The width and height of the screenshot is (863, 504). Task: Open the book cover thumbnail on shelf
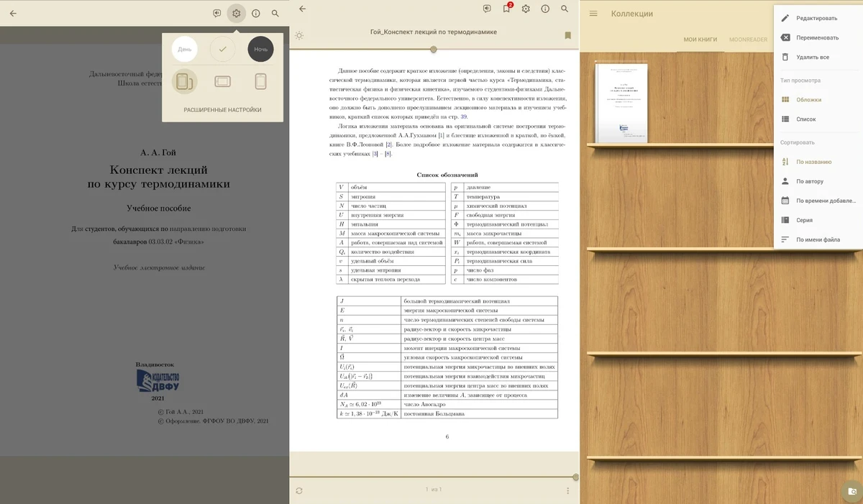pos(621,103)
